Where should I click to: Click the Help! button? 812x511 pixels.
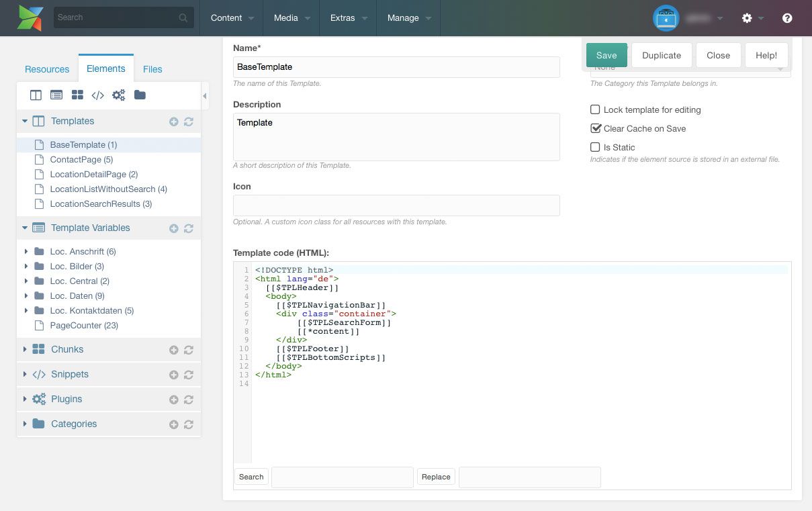pos(766,56)
